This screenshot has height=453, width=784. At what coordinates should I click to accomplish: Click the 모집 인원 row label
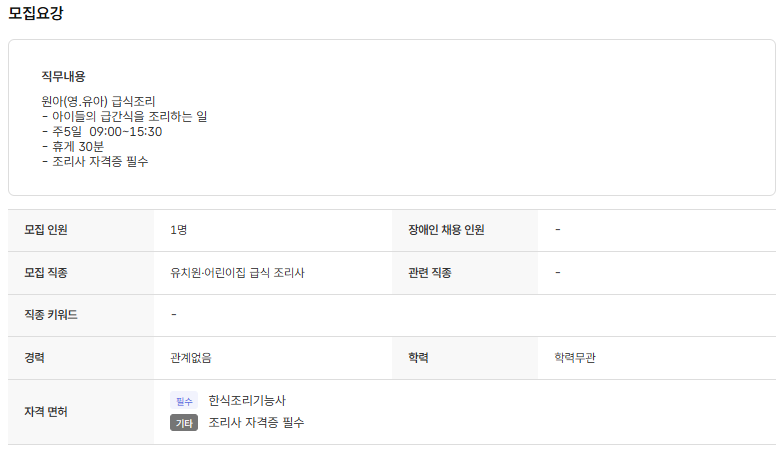click(46, 230)
